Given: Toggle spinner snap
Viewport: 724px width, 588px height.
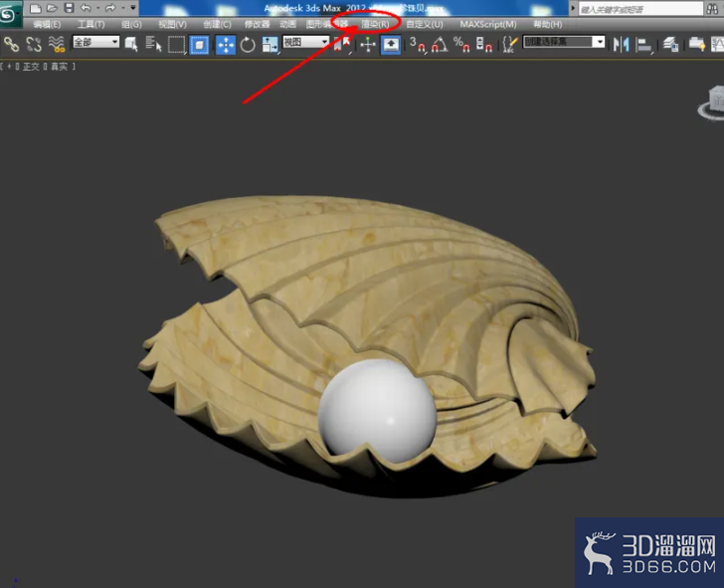Looking at the screenshot, I should [484, 45].
